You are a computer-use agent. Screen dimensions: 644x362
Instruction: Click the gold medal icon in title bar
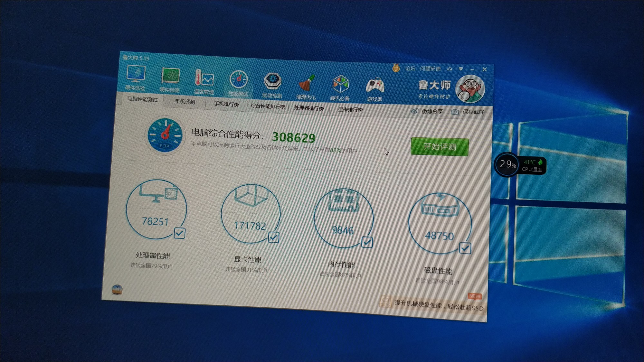pos(396,68)
